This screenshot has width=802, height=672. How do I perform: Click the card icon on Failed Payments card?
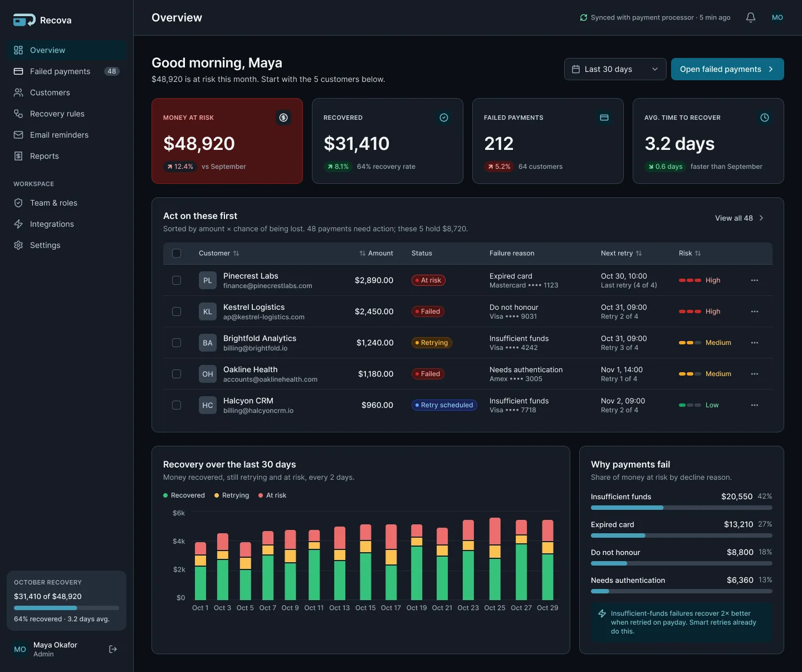604,118
